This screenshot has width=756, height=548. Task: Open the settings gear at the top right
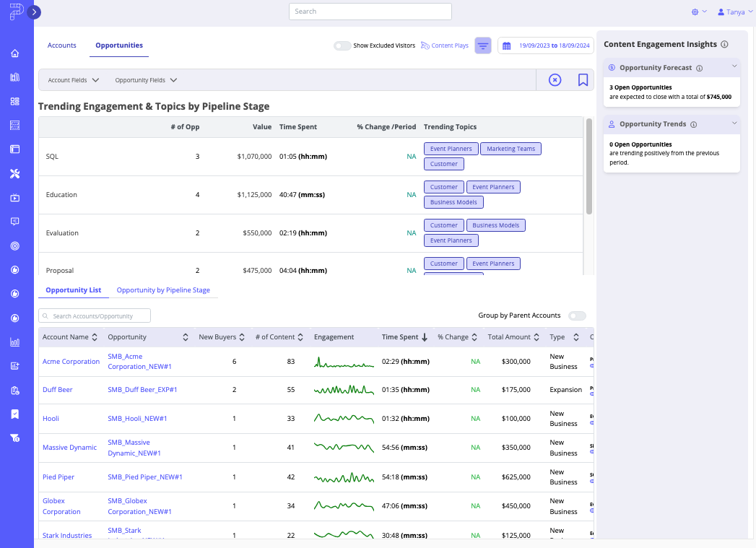tap(695, 12)
